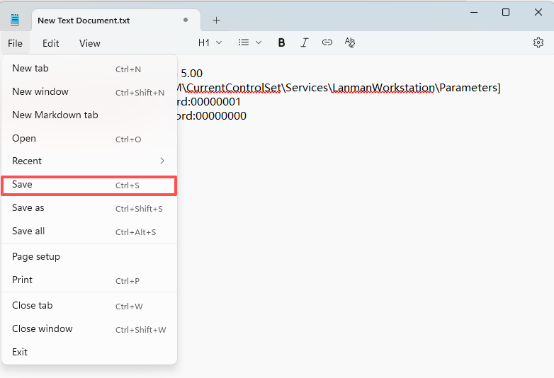Click the text 'LanmanWorkstation' in editor
The width and height of the screenshot is (554, 378).
coord(383,88)
